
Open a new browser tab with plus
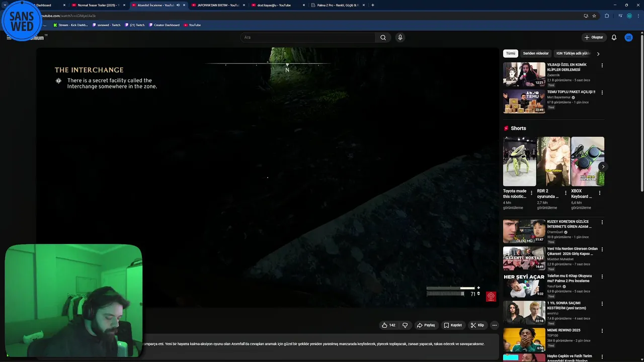tap(372, 5)
